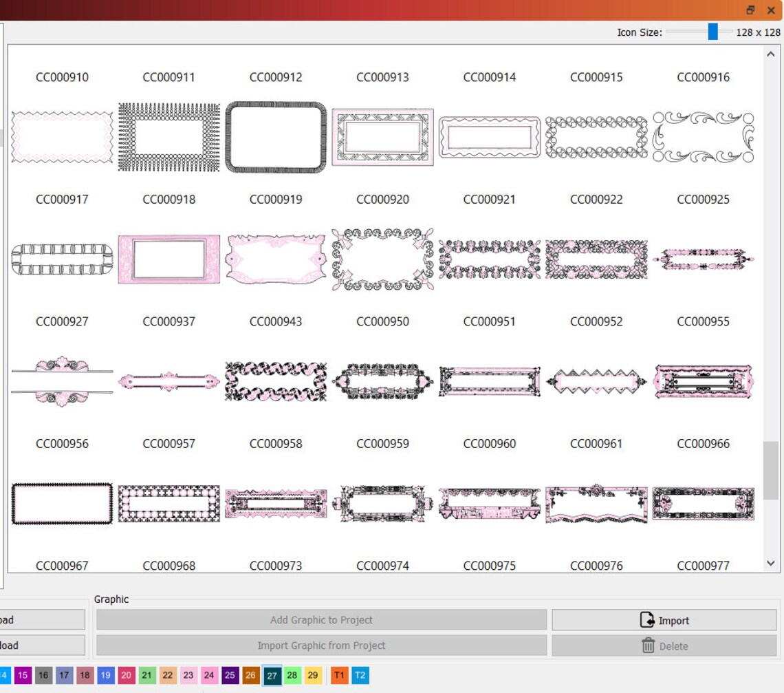Select layer color swatch 28
Screen dimensions: 784x693
292,675
